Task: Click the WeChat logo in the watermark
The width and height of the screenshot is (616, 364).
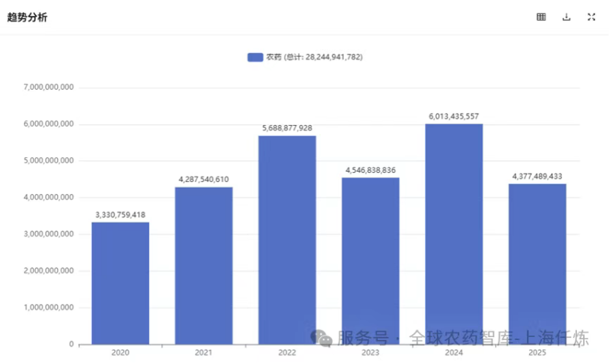Action: (323, 339)
